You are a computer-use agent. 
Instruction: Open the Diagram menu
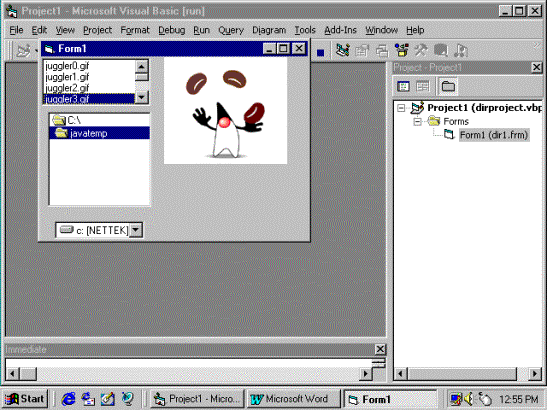coord(269,30)
